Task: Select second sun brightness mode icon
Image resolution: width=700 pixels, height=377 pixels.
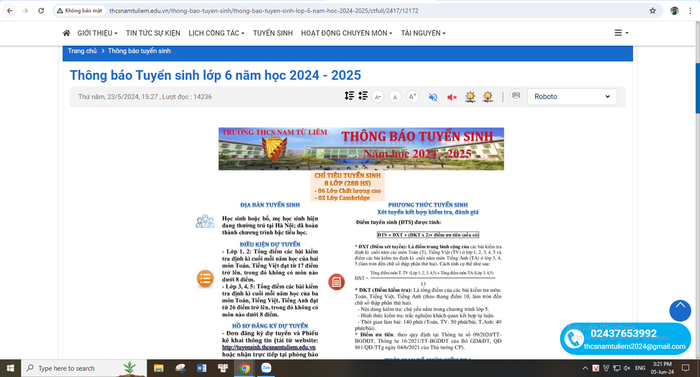Action: point(488,96)
